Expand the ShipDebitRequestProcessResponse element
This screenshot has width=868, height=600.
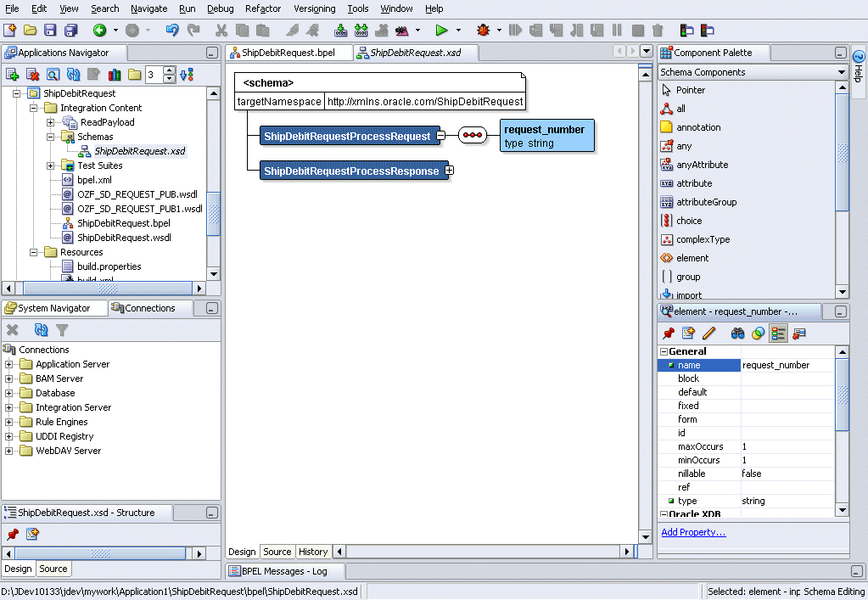[450, 171]
